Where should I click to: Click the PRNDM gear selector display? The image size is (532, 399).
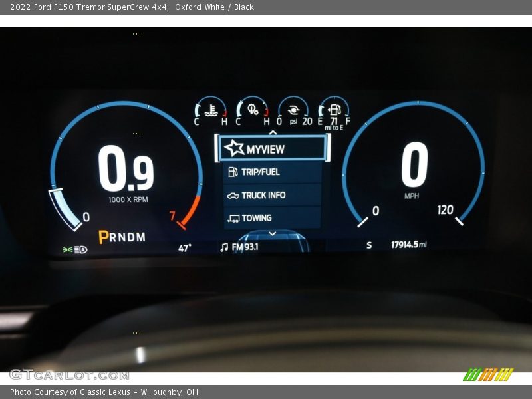tap(122, 237)
